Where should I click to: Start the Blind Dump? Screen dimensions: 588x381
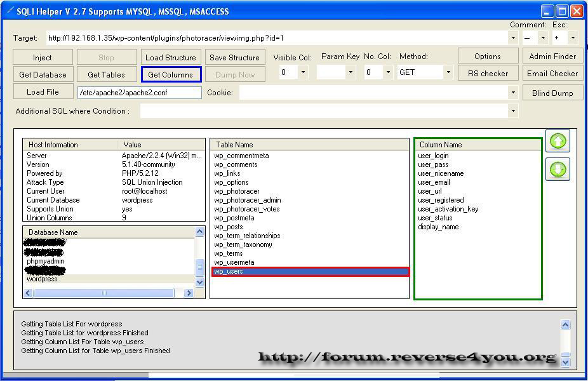[552, 93]
